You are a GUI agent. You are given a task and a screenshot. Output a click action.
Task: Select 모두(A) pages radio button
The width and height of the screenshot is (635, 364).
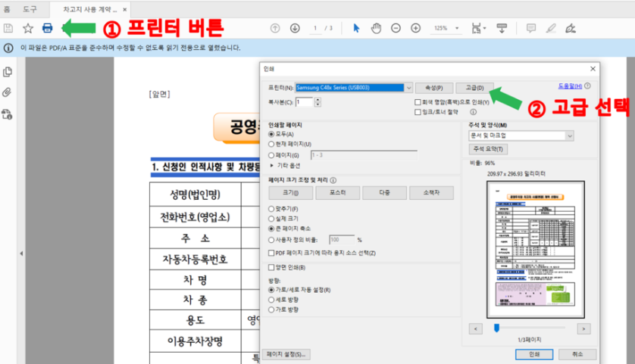click(271, 134)
